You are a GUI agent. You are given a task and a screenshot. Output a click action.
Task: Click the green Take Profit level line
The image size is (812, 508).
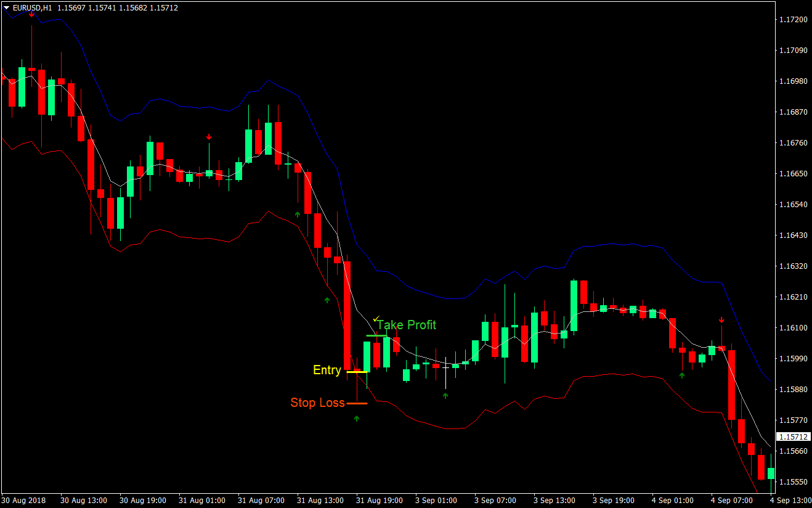tap(376, 335)
